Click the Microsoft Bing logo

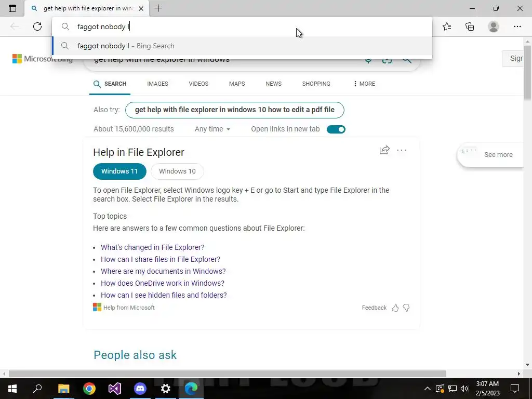pyautogui.click(x=43, y=59)
